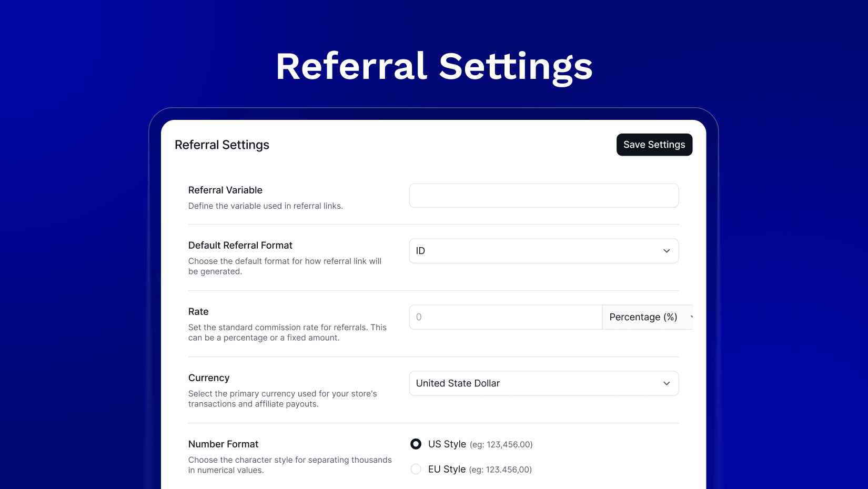Click the Default Referral Format label
Screen dimensions: 868x489
[x=240, y=246]
